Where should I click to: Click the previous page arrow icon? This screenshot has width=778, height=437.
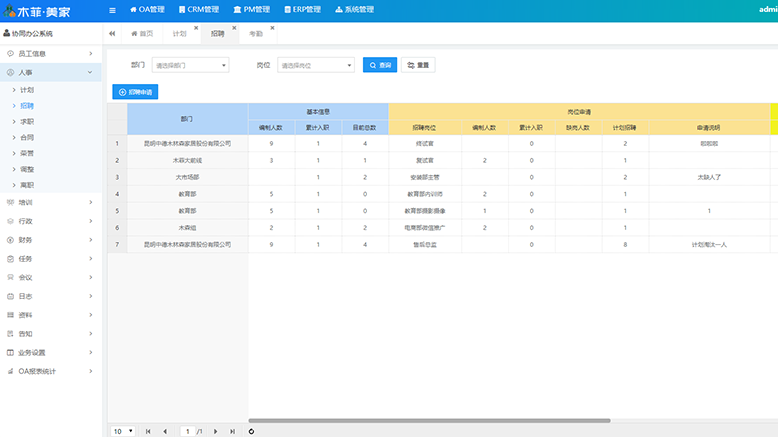pos(165,431)
